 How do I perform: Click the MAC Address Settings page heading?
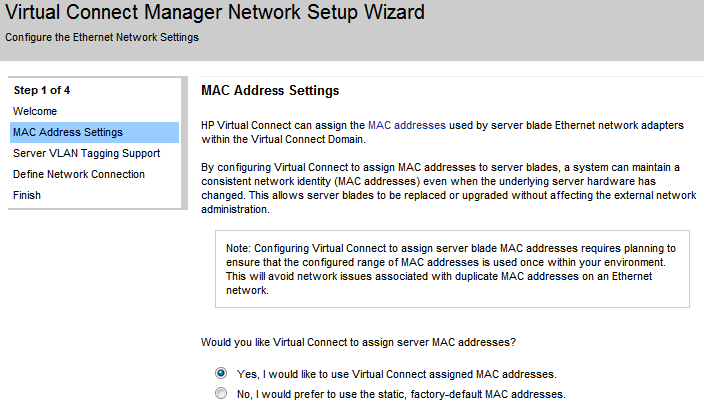[x=270, y=91]
